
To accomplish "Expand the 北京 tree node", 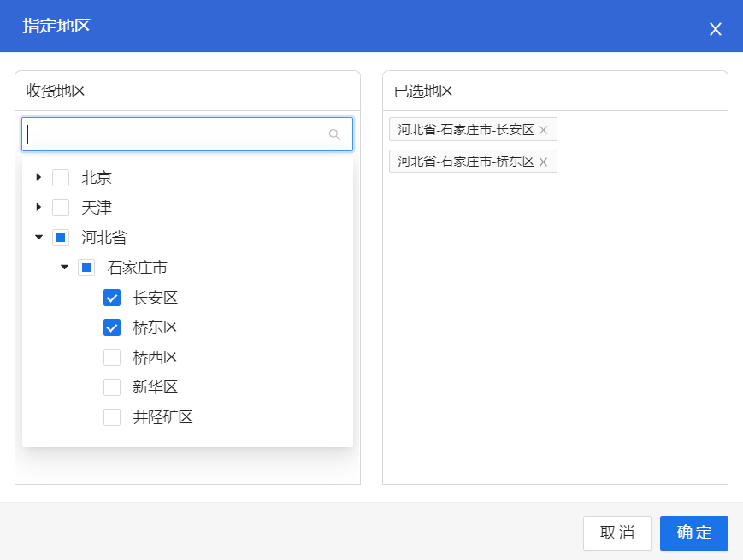I will click(x=38, y=178).
